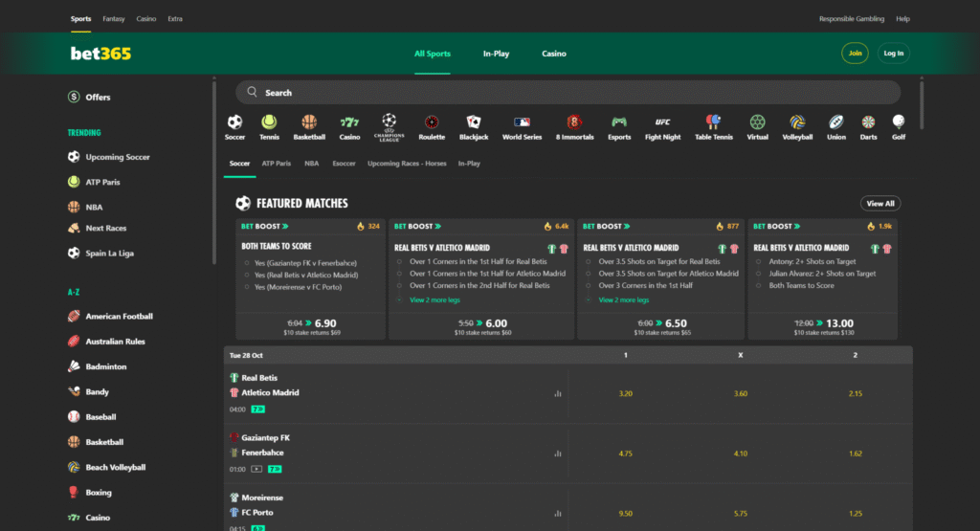
Task: Open the Blackjack cards icon
Action: 474,122
